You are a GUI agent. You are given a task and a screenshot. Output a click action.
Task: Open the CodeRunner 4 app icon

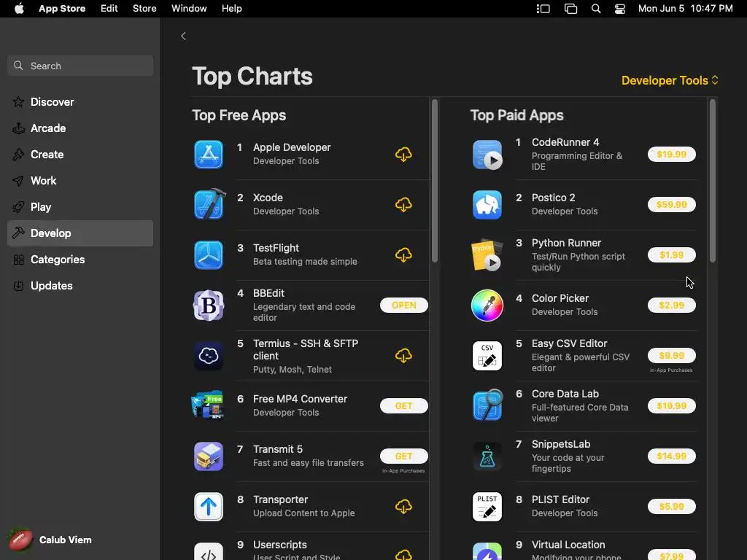pos(487,155)
